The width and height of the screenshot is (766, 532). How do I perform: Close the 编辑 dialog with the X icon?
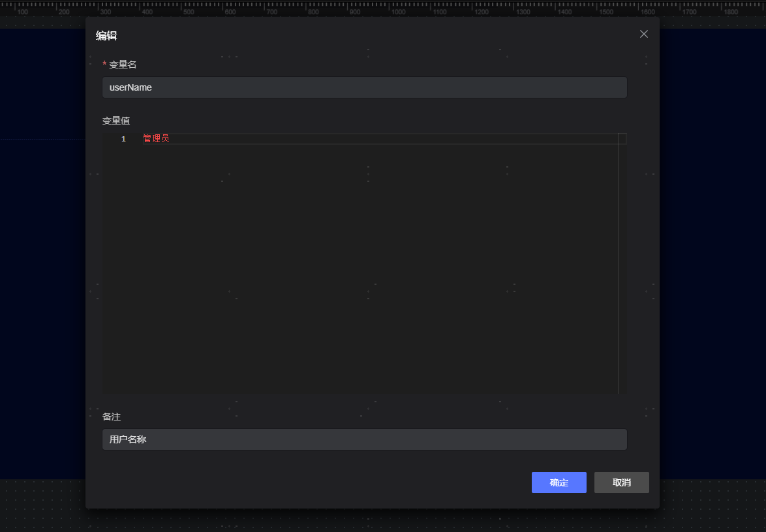[644, 34]
